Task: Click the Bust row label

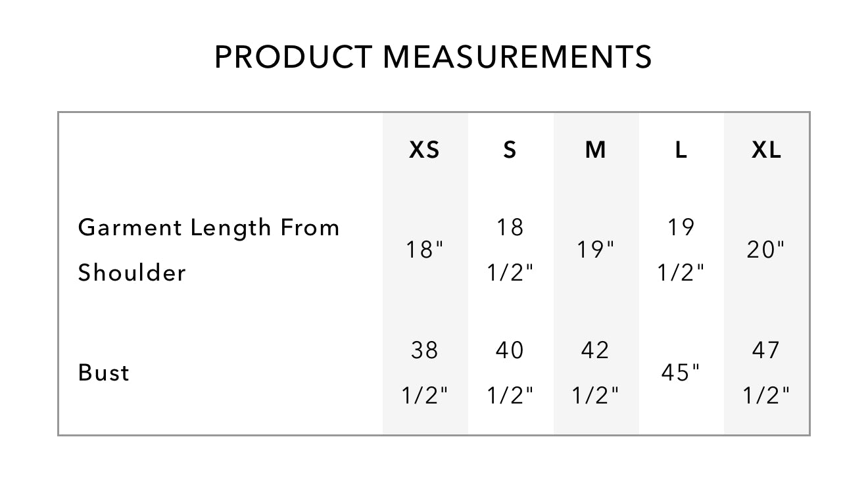Action: coord(104,373)
